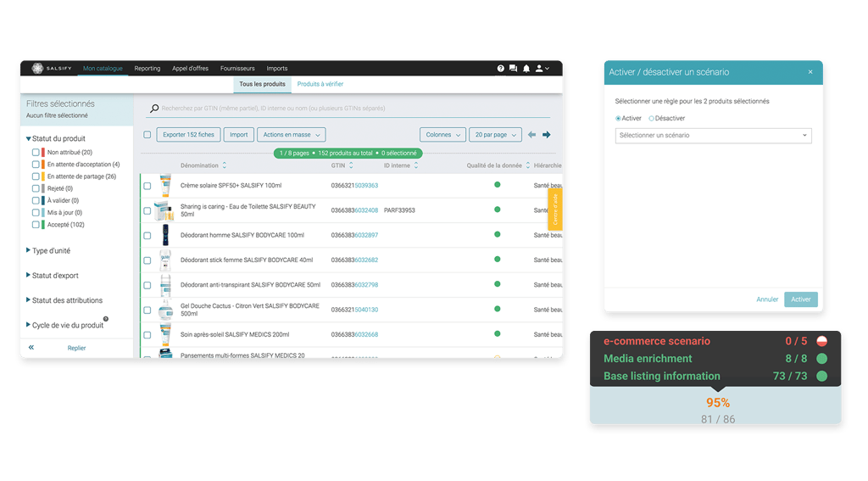The height and width of the screenshot is (481, 868).
Task: Open the chat messages icon
Action: pos(513,68)
